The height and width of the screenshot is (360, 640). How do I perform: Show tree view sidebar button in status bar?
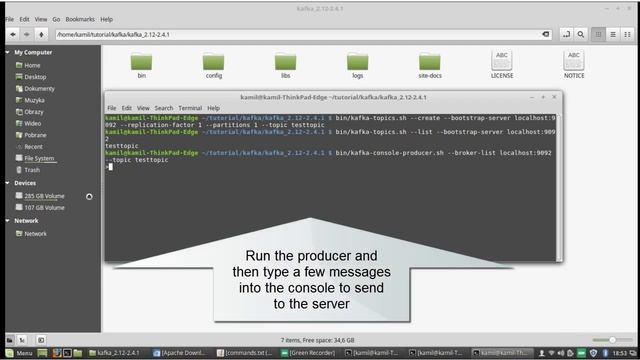22,340
